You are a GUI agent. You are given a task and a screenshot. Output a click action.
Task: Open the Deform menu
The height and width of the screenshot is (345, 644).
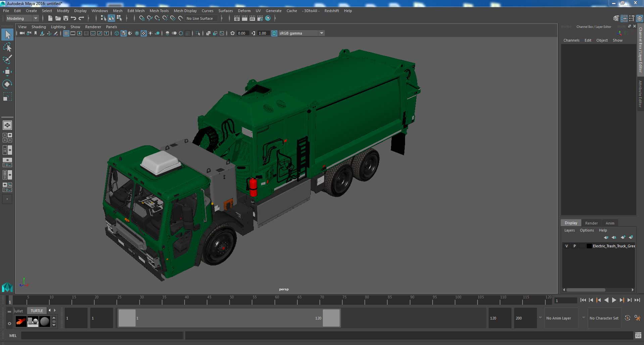pos(244,11)
